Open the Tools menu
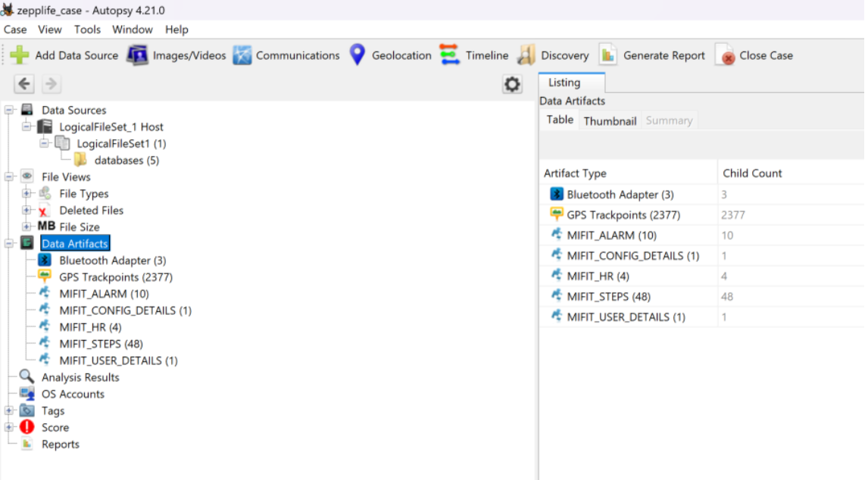Viewport: 868px width, 480px height. pyautogui.click(x=87, y=30)
